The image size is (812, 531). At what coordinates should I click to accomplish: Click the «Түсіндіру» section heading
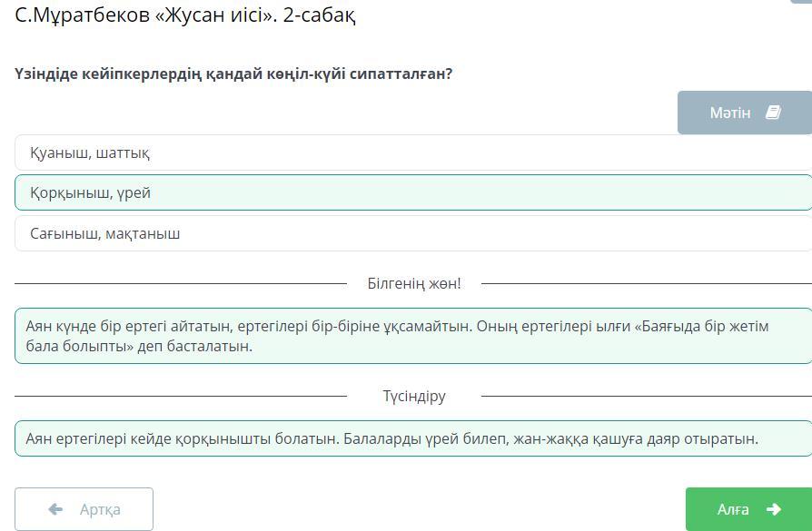pos(414,396)
